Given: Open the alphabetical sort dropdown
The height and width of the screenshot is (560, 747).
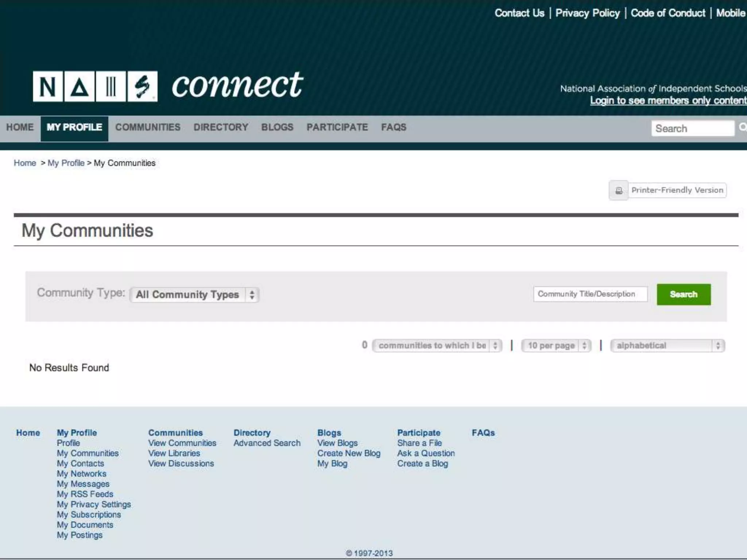Looking at the screenshot, I should click(667, 346).
